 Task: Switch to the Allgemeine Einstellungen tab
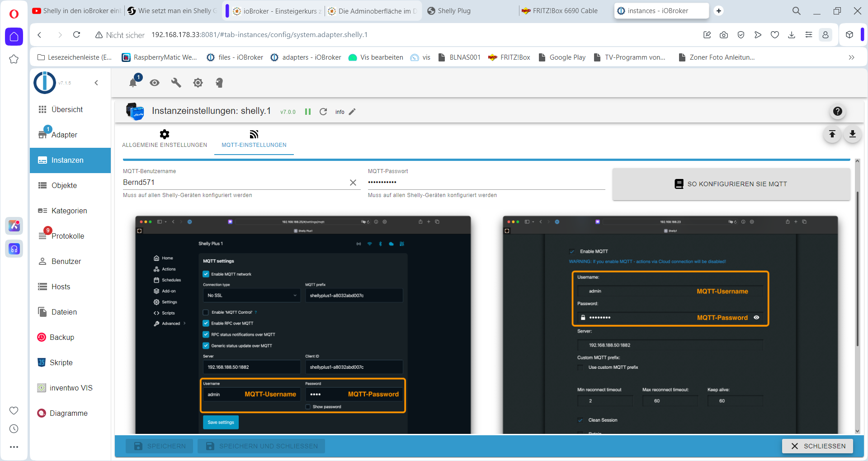pos(165,139)
